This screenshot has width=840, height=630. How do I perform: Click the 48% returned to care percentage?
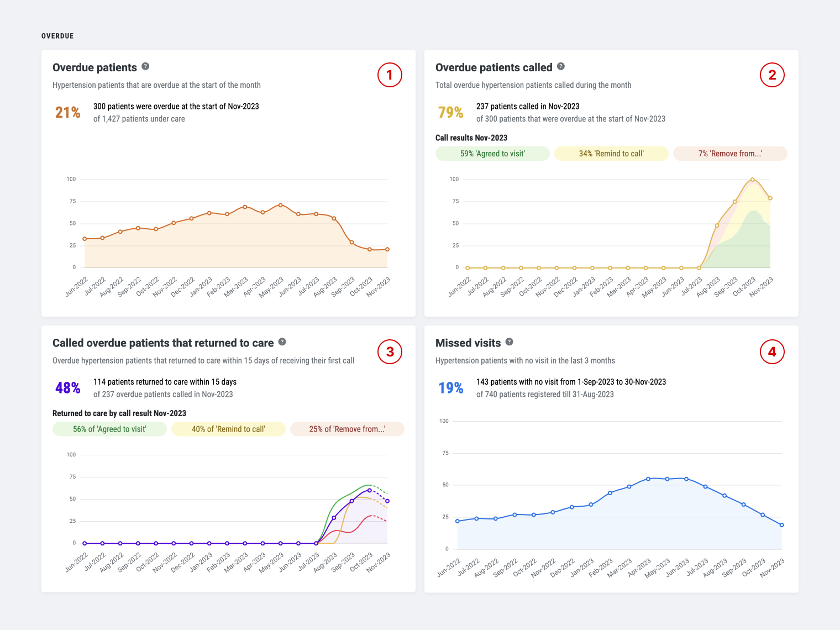68,388
